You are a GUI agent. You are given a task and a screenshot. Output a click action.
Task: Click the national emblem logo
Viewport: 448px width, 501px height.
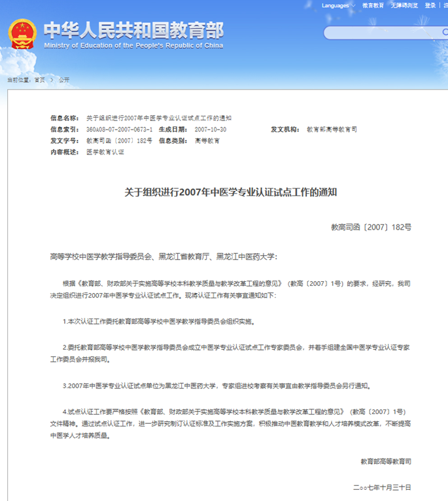tap(23, 34)
